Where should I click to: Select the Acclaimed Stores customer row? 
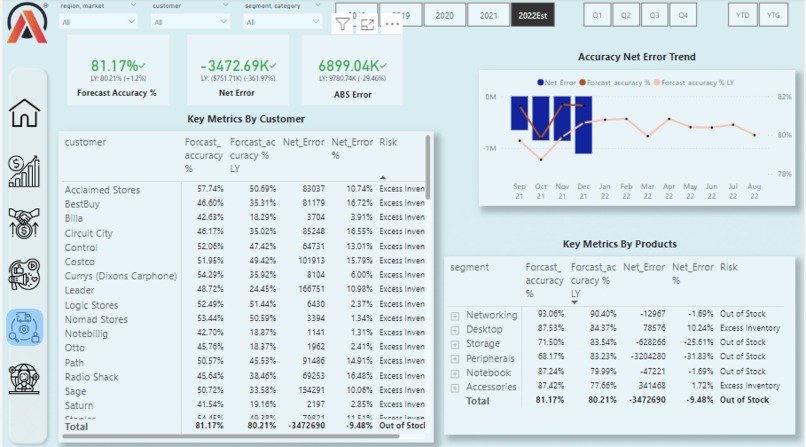pyautogui.click(x=244, y=190)
